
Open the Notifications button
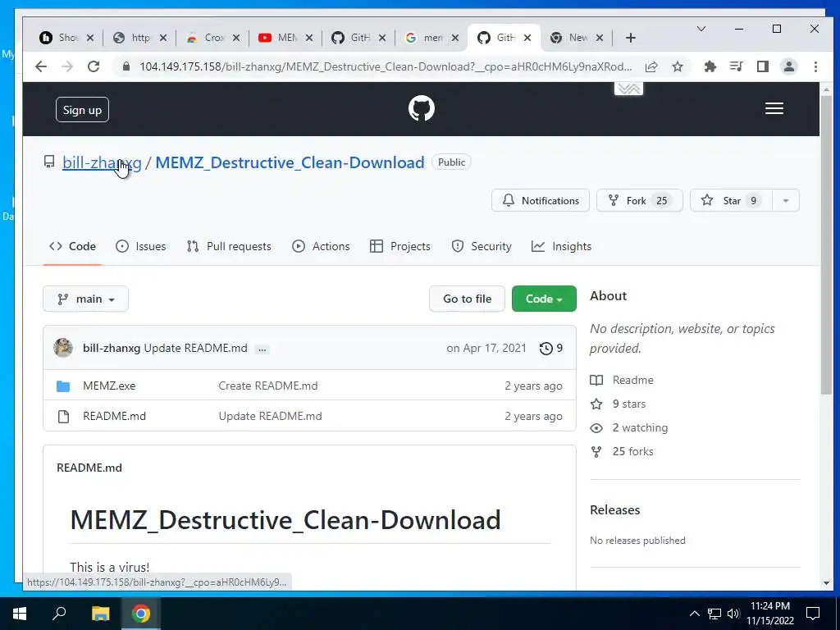(x=540, y=200)
